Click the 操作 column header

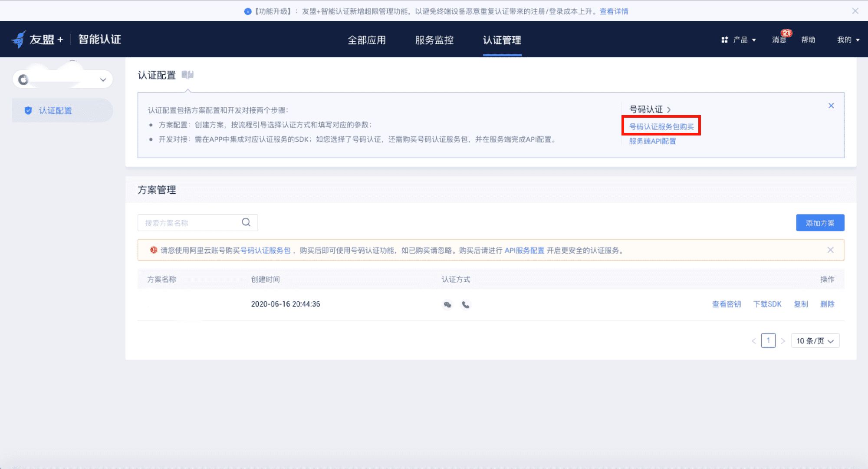(x=827, y=279)
